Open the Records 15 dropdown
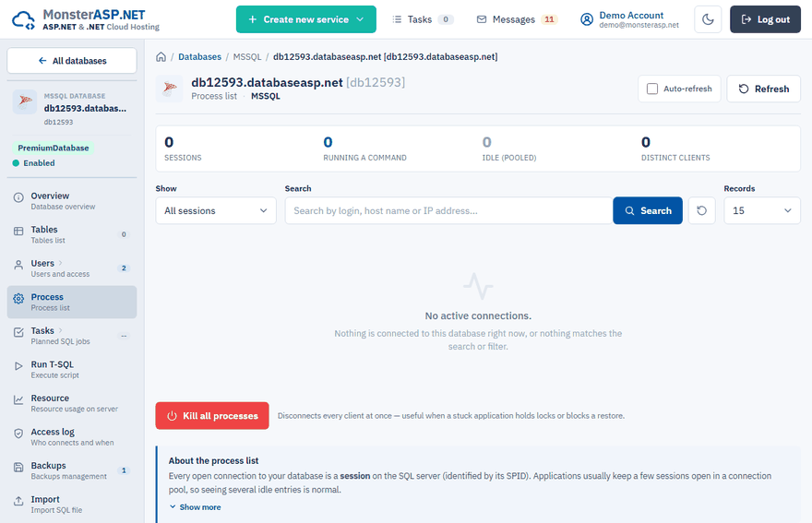The image size is (812, 523). click(762, 210)
